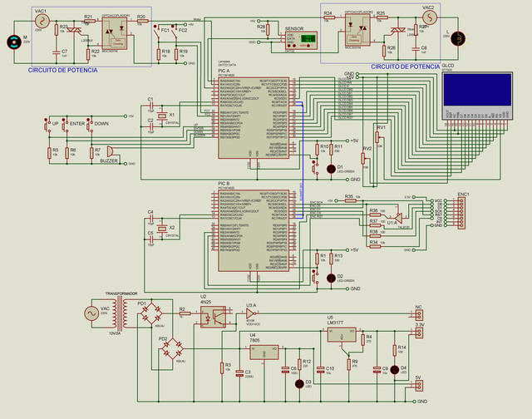532x419 pixels.
Task: Click the reset push button beside D2
Action: coord(315,278)
